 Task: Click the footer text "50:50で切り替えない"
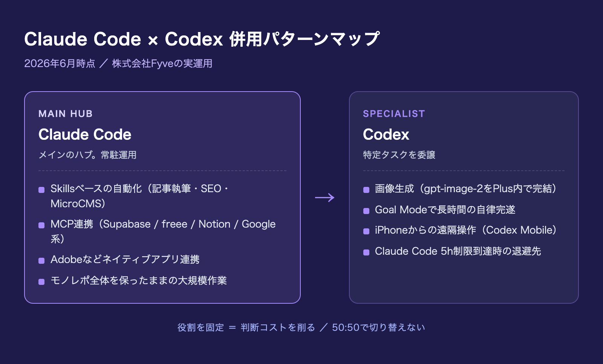coord(378,327)
